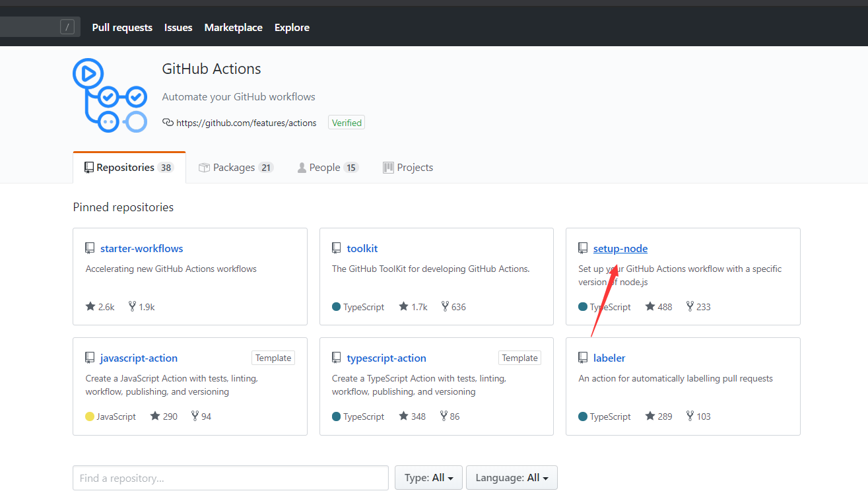
Task: Click the star icon on typescript-action card
Action: 404,416
